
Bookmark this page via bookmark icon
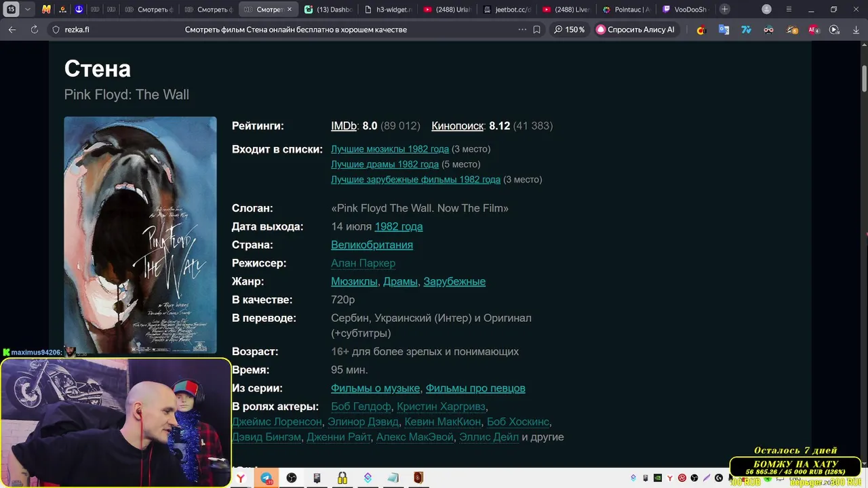536,30
